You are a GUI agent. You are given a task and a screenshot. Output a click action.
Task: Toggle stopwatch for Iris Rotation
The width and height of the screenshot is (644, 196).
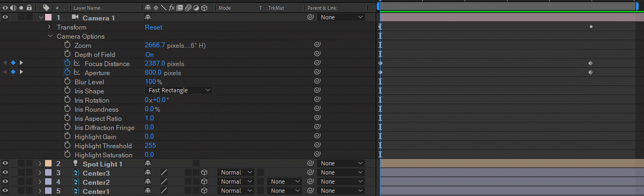coord(68,100)
